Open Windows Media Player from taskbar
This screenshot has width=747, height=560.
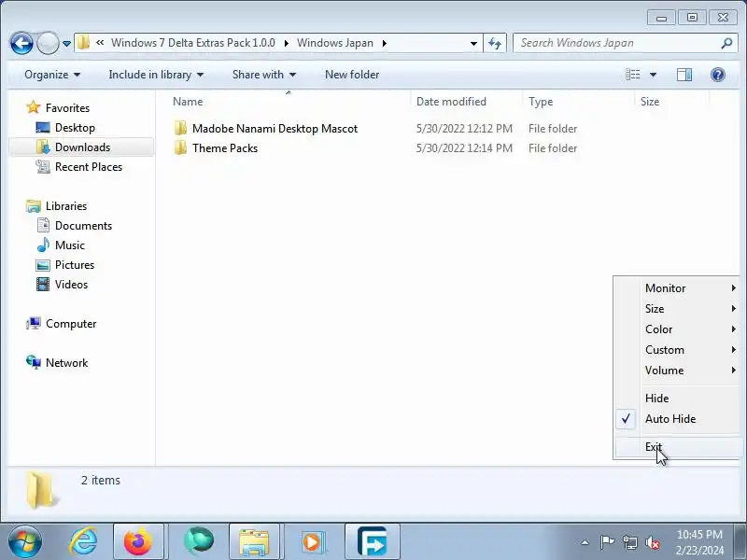coord(312,542)
